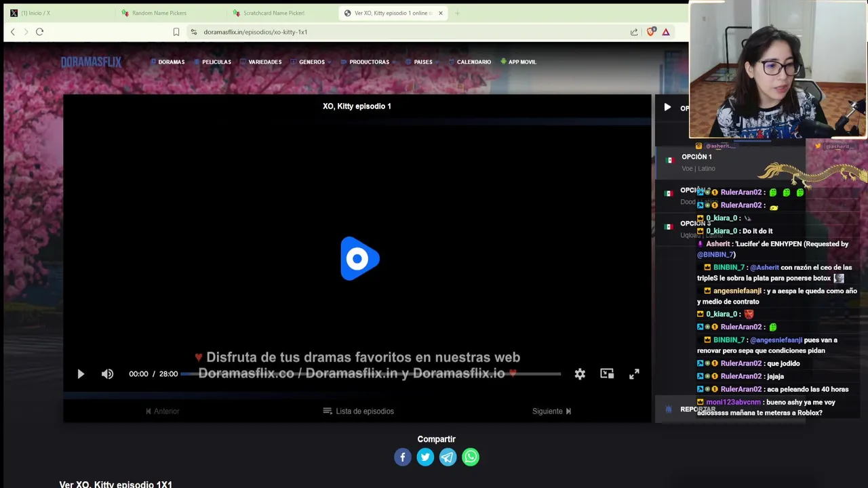Viewport: 868px width, 488px height.
Task: Expand PRODUCTORAS dropdown menu
Action: (x=369, y=62)
